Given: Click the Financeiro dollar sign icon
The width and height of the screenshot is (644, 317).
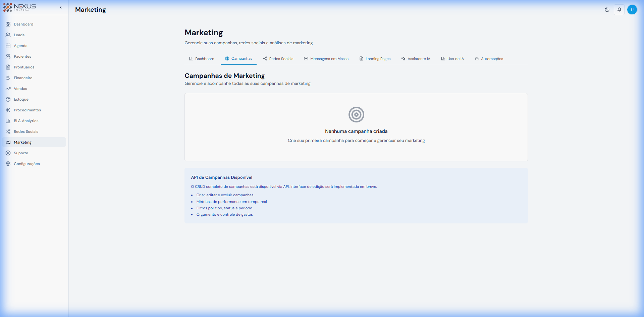Looking at the screenshot, I should 8,78.
